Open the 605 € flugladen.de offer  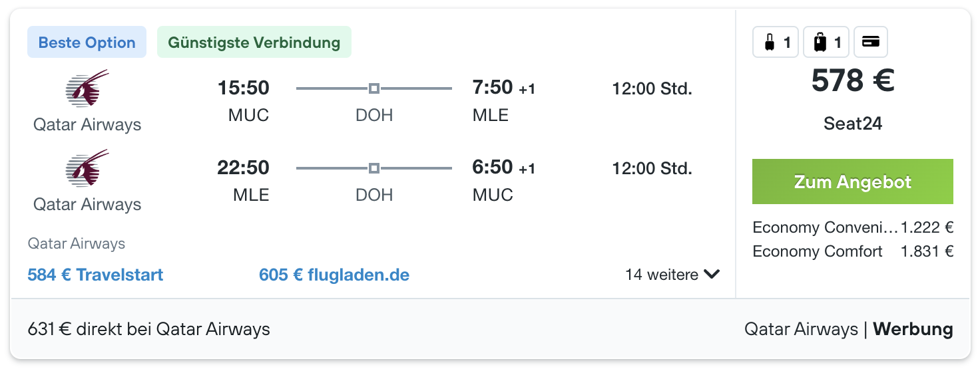point(334,275)
